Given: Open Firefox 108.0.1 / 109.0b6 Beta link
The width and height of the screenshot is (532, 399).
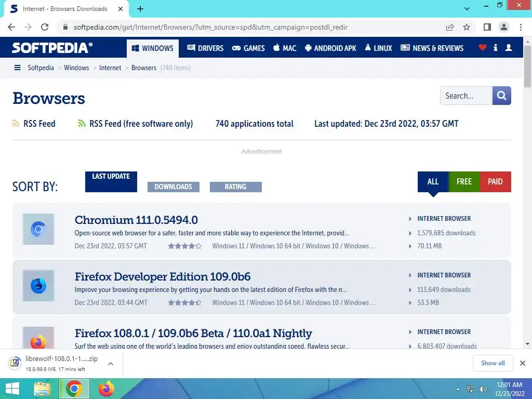Looking at the screenshot, I should point(193,333).
